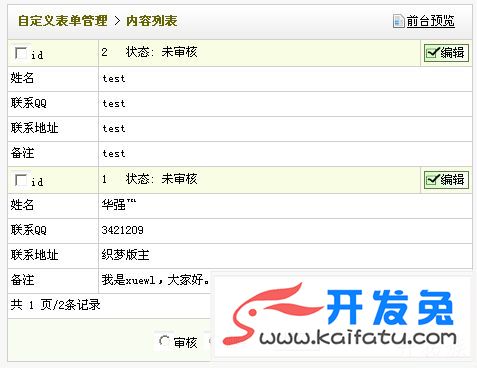The width and height of the screenshot is (477, 368).
Task: Click 联系地址 label in record id 1
Action: tap(35, 255)
